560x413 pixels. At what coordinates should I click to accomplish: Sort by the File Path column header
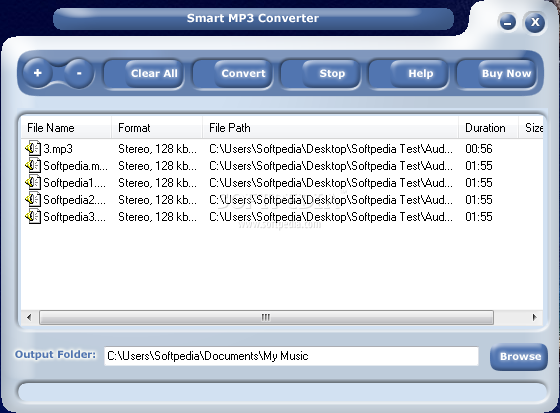pos(331,128)
